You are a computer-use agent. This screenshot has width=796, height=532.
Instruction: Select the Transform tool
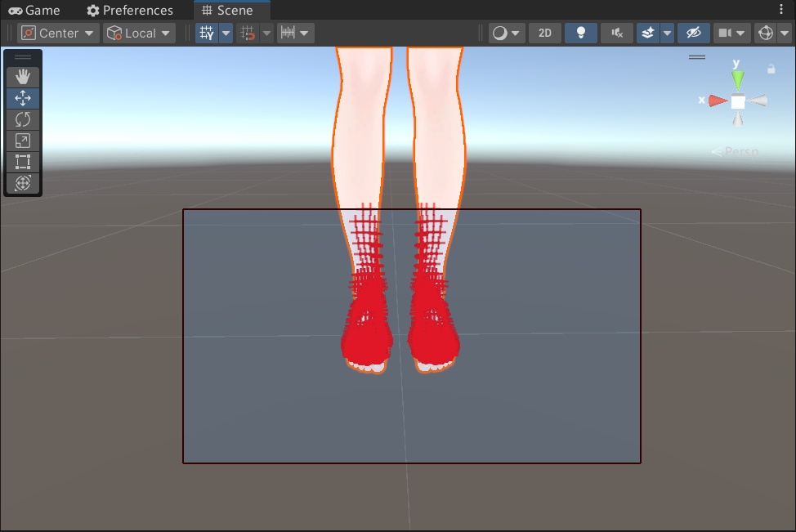(x=23, y=183)
